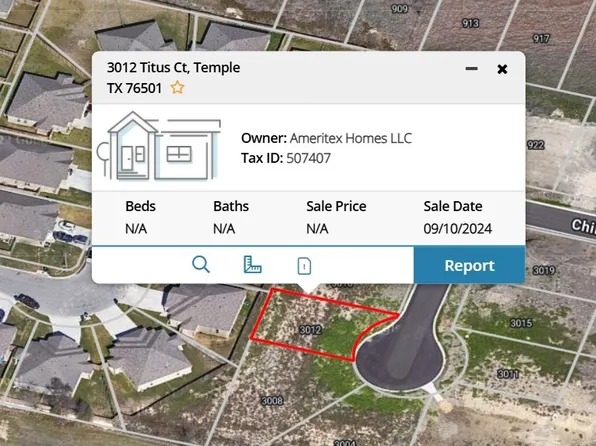Click the blue Report button

coord(469,265)
